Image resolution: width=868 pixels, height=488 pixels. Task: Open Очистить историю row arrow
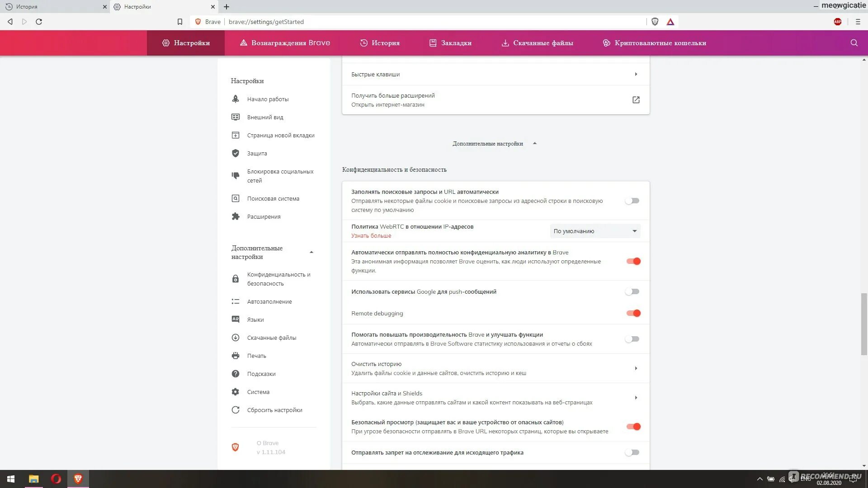click(636, 368)
